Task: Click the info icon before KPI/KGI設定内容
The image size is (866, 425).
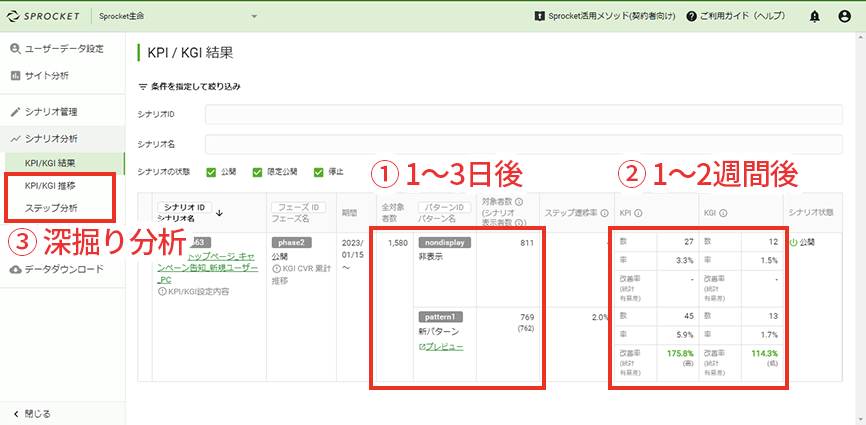Action: [162, 291]
